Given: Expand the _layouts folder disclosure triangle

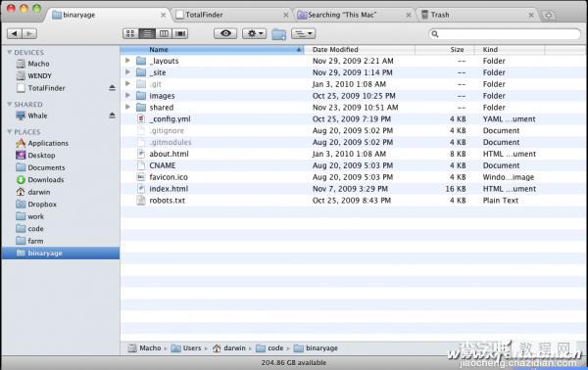Looking at the screenshot, I should pos(127,61).
